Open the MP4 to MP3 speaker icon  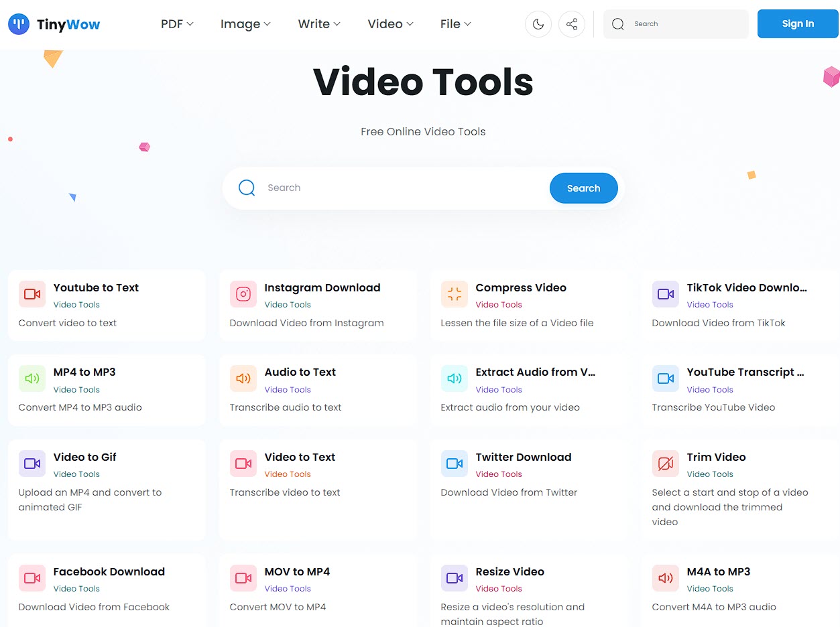32,378
